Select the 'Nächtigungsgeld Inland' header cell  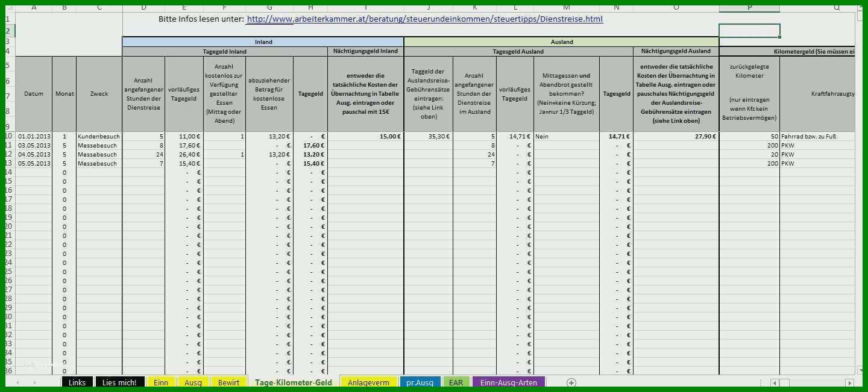[x=366, y=52]
